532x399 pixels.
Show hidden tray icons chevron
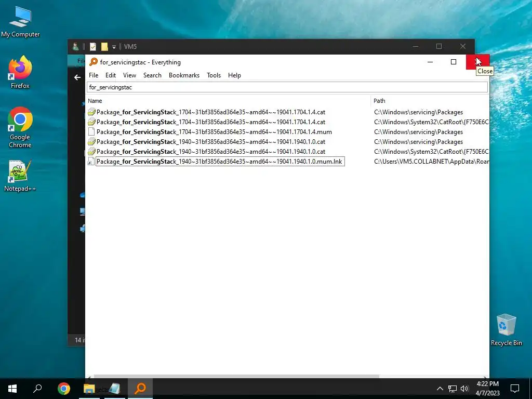[440, 389]
